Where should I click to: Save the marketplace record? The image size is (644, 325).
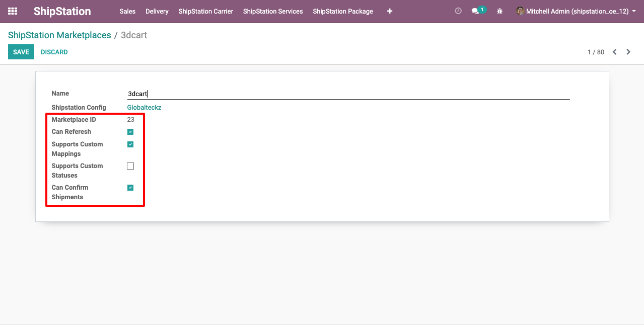point(21,52)
